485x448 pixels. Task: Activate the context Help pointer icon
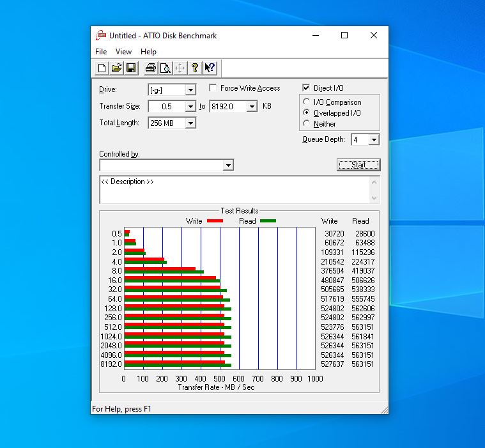[210, 68]
